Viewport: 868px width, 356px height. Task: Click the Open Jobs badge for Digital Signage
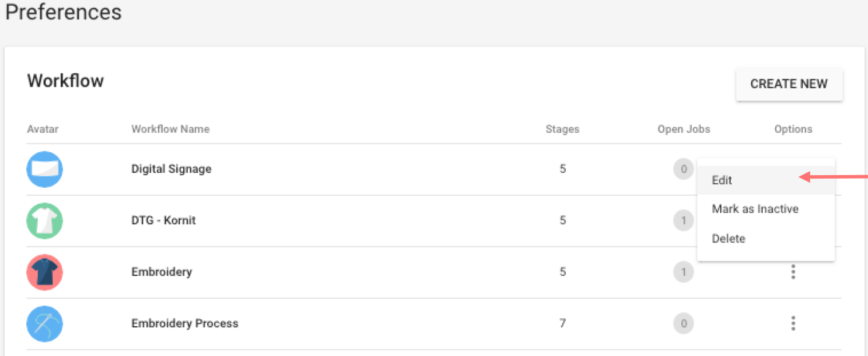point(684,169)
